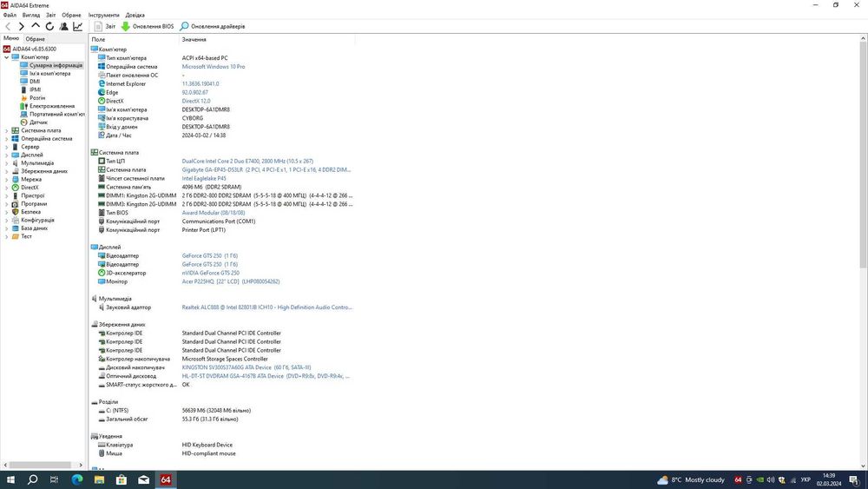Click Оновлення BIOS toolbar button
This screenshot has height=489, width=868.
pyautogui.click(x=148, y=26)
